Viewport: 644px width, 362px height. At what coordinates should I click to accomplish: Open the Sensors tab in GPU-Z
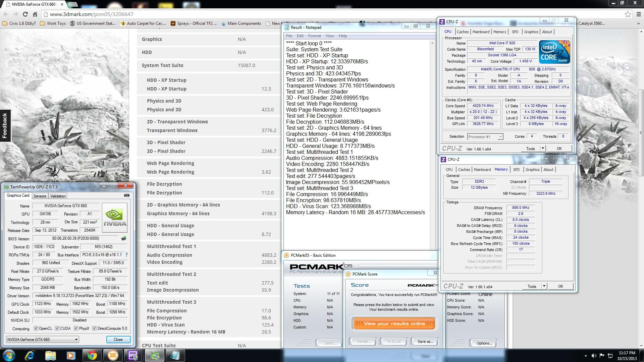tap(40, 196)
